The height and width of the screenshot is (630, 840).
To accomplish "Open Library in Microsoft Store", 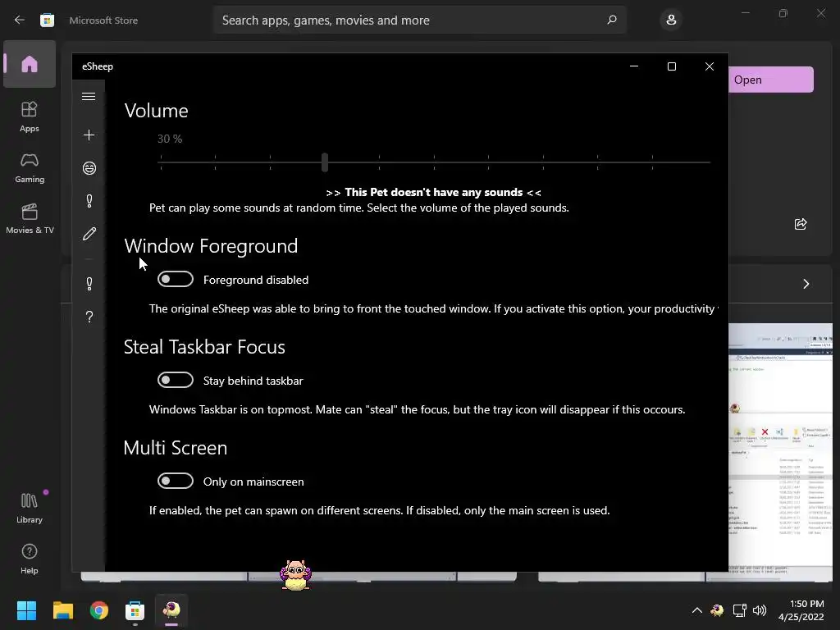I will (30, 508).
